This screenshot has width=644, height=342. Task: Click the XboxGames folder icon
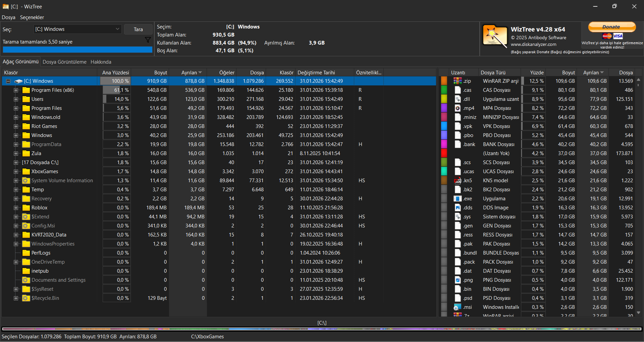click(x=26, y=172)
